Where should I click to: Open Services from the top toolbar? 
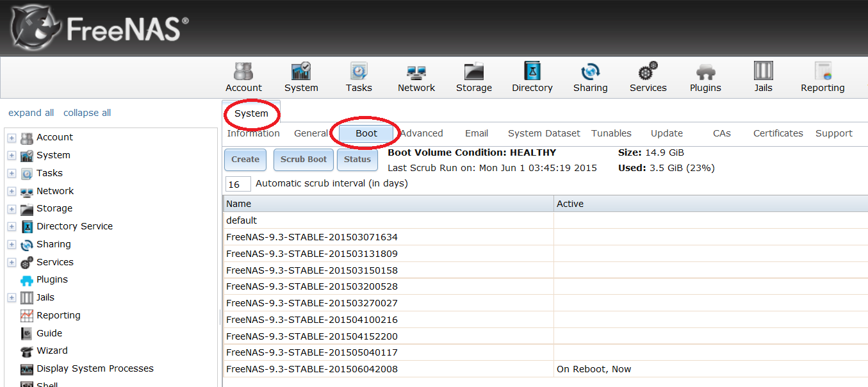[648, 78]
